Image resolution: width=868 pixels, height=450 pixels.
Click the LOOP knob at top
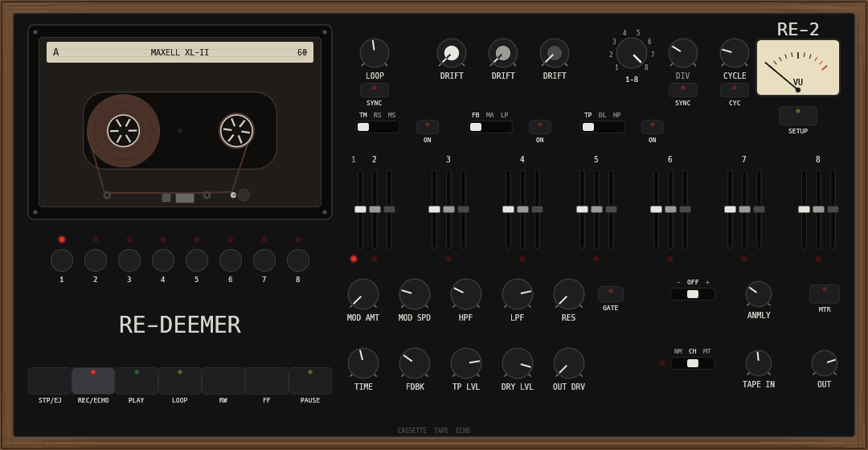pos(375,53)
